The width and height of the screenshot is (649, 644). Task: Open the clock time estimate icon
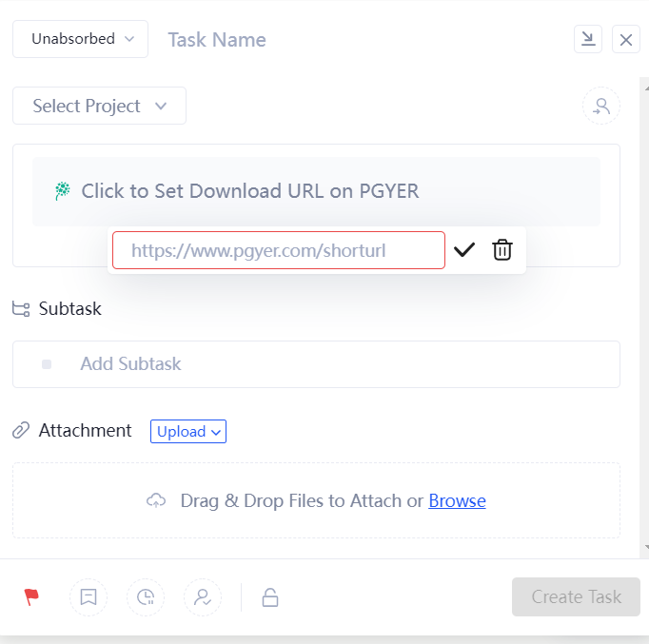[146, 597]
